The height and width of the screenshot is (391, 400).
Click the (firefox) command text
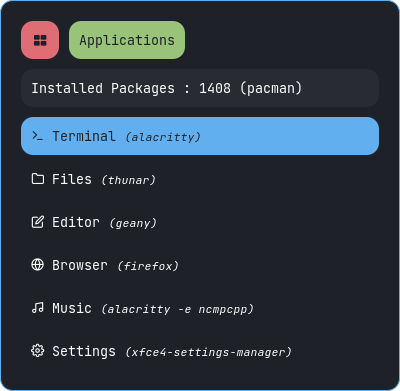(148, 266)
